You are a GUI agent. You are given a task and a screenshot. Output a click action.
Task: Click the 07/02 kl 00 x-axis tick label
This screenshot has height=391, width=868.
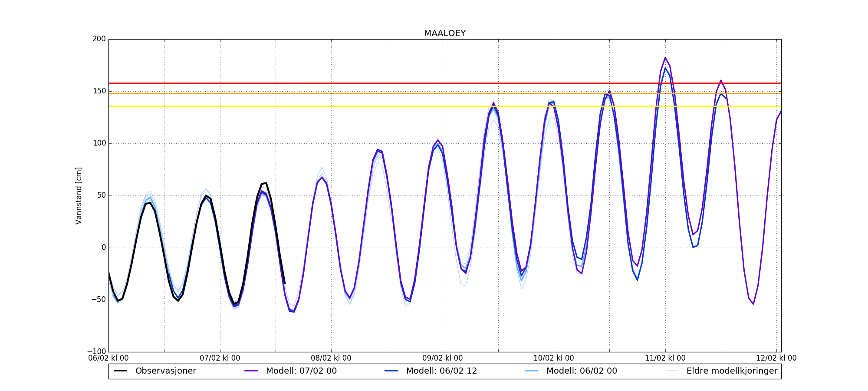pos(220,358)
